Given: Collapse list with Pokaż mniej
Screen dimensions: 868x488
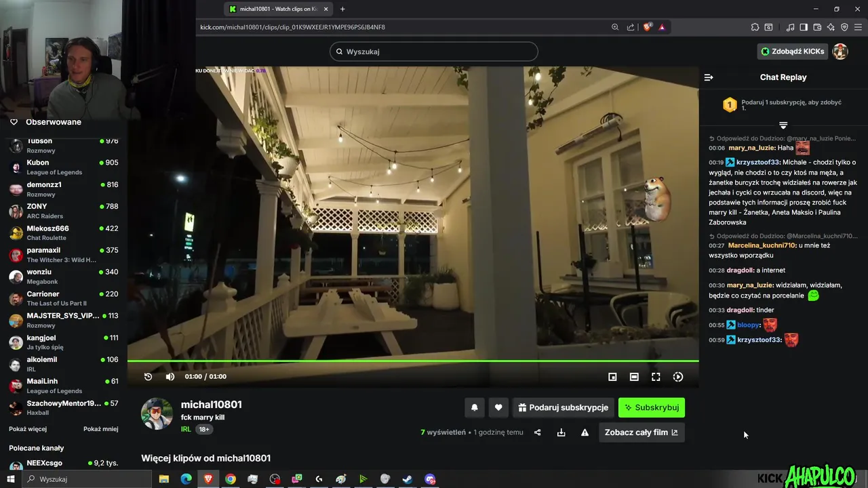Looking at the screenshot, I should (101, 429).
